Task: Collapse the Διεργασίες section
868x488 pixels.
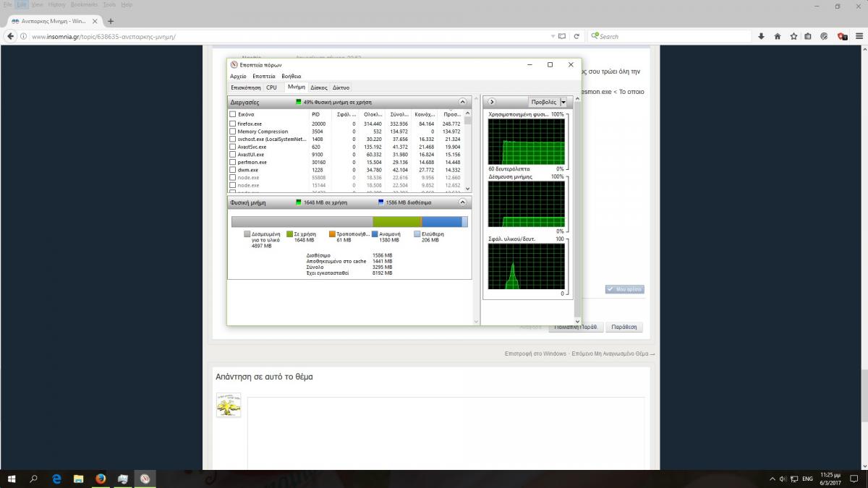Action: point(463,102)
